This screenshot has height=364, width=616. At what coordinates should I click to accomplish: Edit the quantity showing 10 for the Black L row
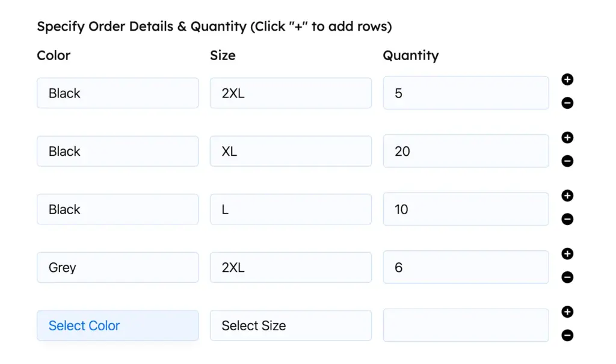(x=466, y=209)
